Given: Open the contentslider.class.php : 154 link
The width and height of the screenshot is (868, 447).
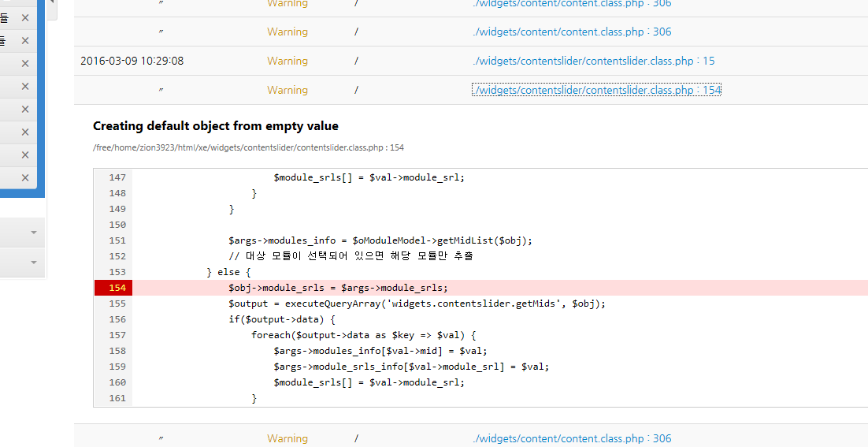Looking at the screenshot, I should pos(596,90).
